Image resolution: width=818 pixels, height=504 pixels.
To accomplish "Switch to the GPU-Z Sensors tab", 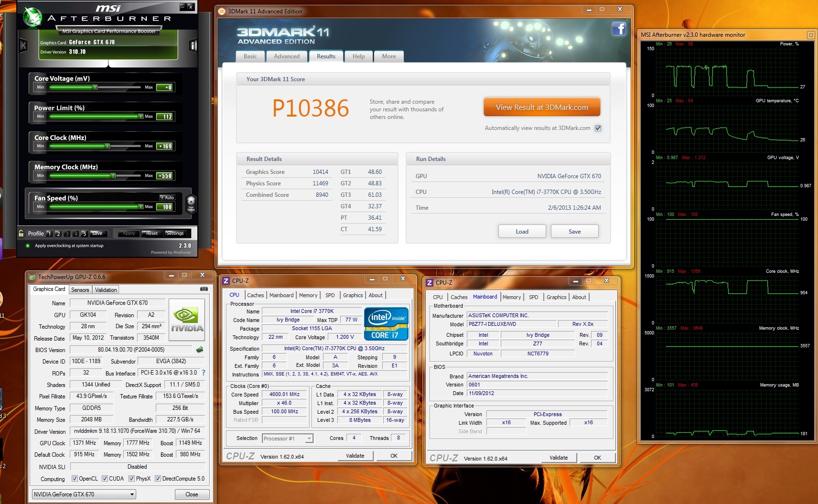I will coord(80,290).
